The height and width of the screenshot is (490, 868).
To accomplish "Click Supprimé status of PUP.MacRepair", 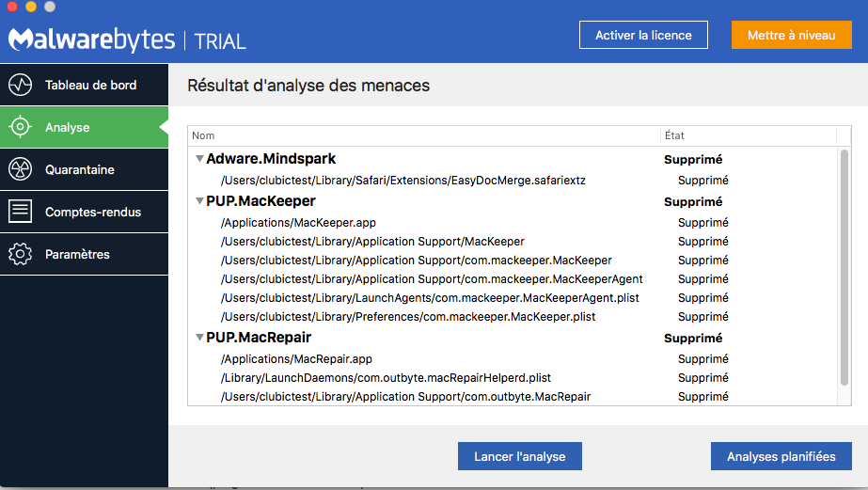I will (x=693, y=339).
